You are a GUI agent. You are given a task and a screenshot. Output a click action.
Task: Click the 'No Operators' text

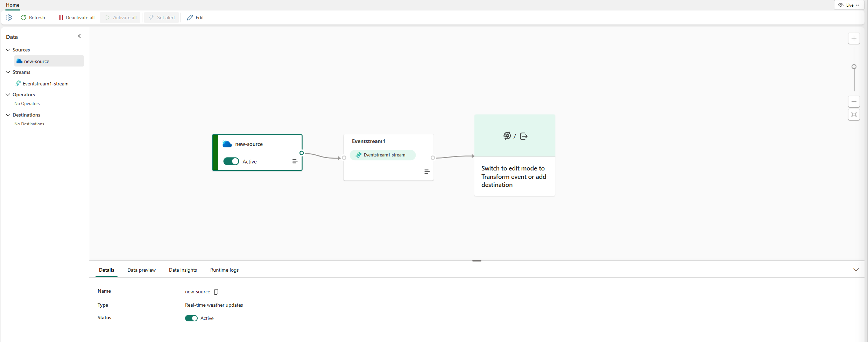(x=27, y=104)
